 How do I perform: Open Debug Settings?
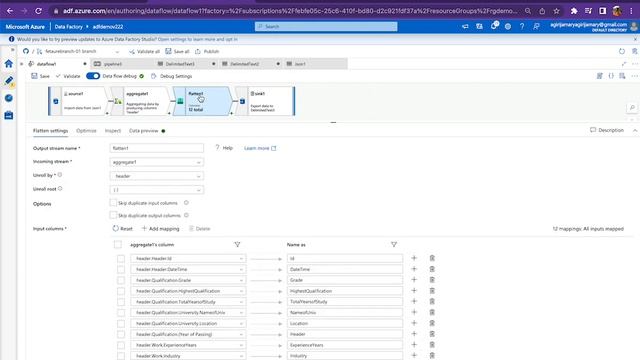[171, 76]
